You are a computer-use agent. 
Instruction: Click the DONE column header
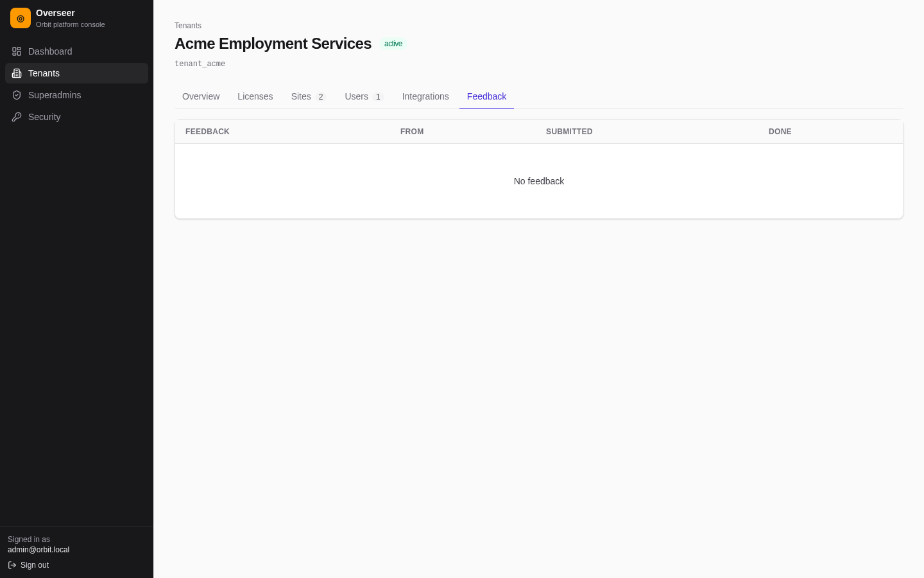pyautogui.click(x=780, y=132)
